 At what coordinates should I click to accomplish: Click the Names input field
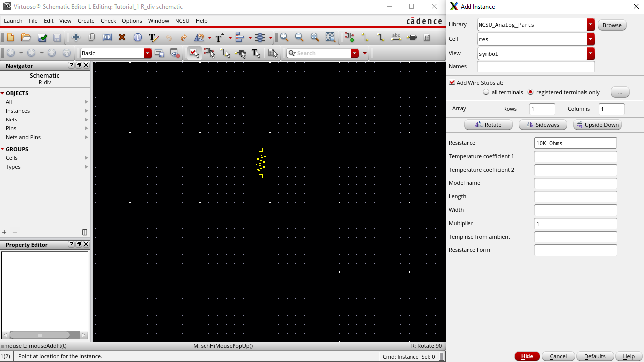pyautogui.click(x=536, y=66)
